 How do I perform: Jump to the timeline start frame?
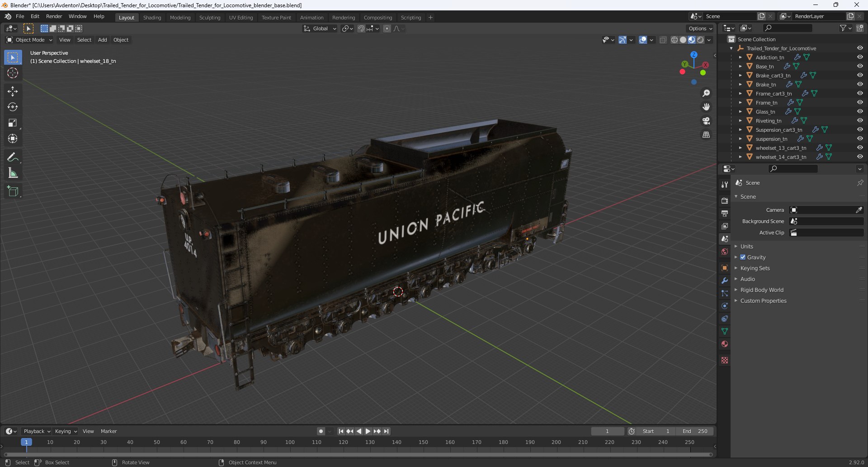click(x=341, y=431)
